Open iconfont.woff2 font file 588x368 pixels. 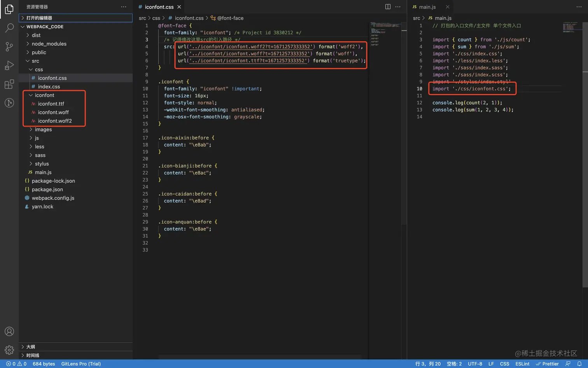pos(55,121)
